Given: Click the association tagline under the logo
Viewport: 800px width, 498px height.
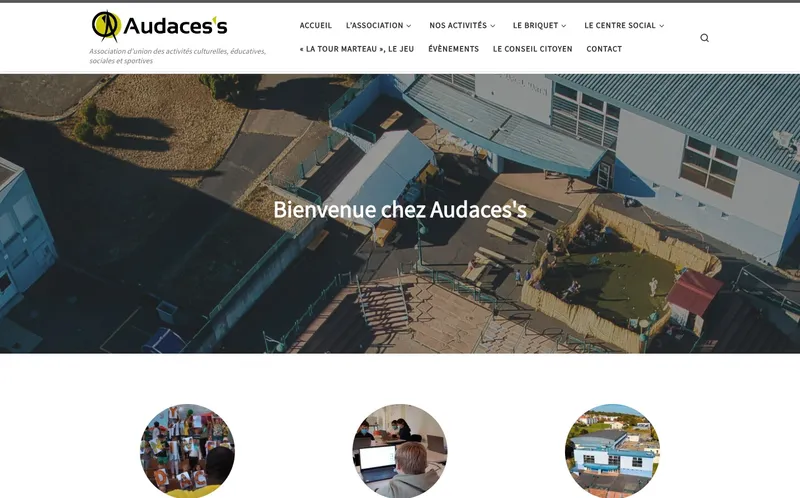Looking at the screenshot, I should 178,56.
